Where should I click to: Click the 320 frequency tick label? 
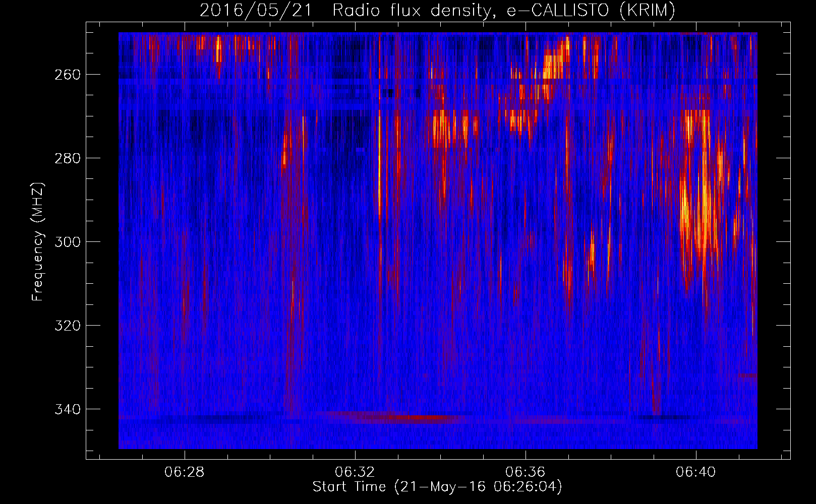pyautogui.click(x=67, y=326)
